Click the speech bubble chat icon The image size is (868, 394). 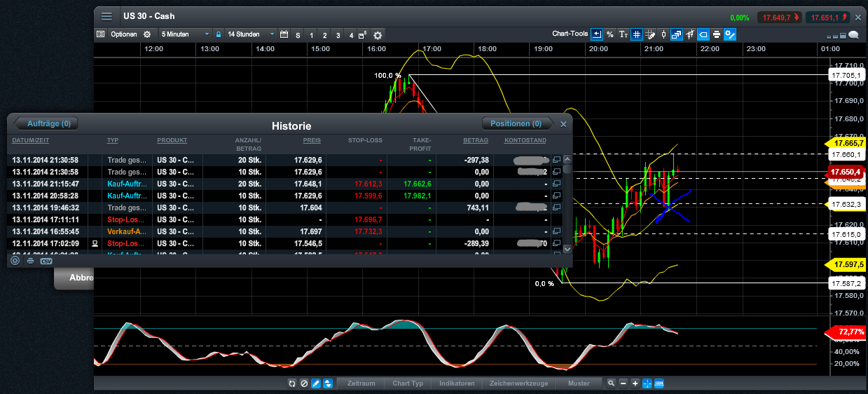[853, 34]
